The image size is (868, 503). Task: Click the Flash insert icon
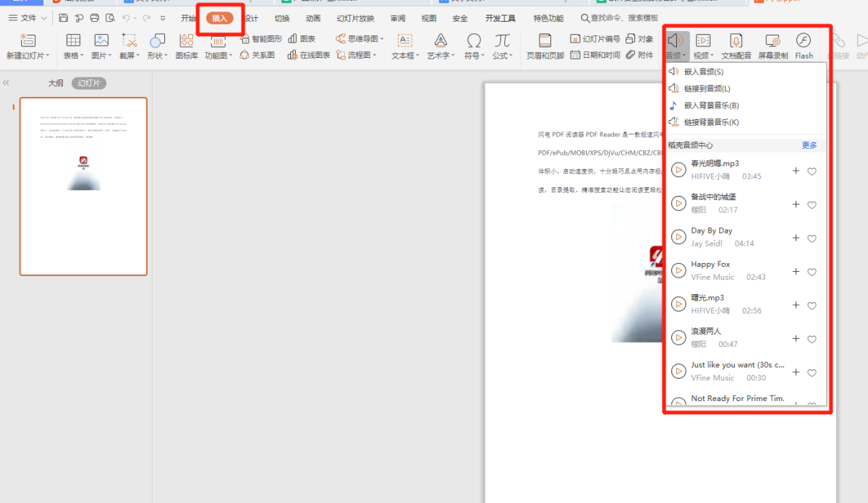tap(804, 41)
